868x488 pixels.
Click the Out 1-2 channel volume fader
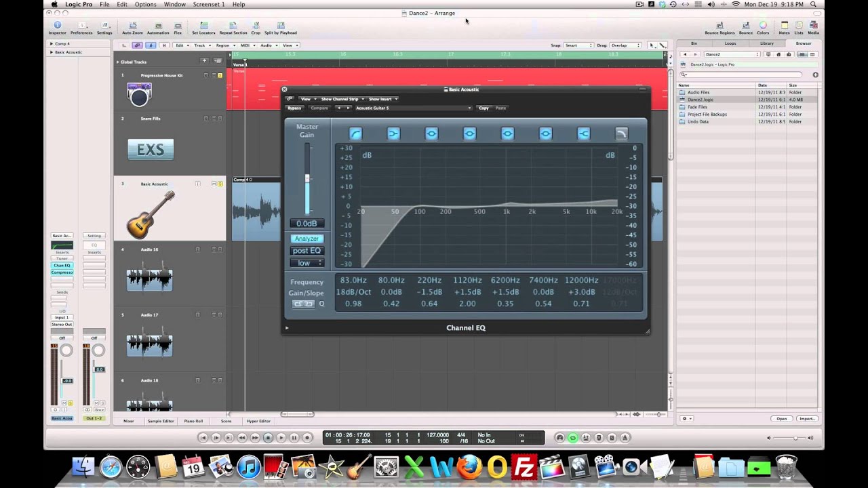[99, 369]
